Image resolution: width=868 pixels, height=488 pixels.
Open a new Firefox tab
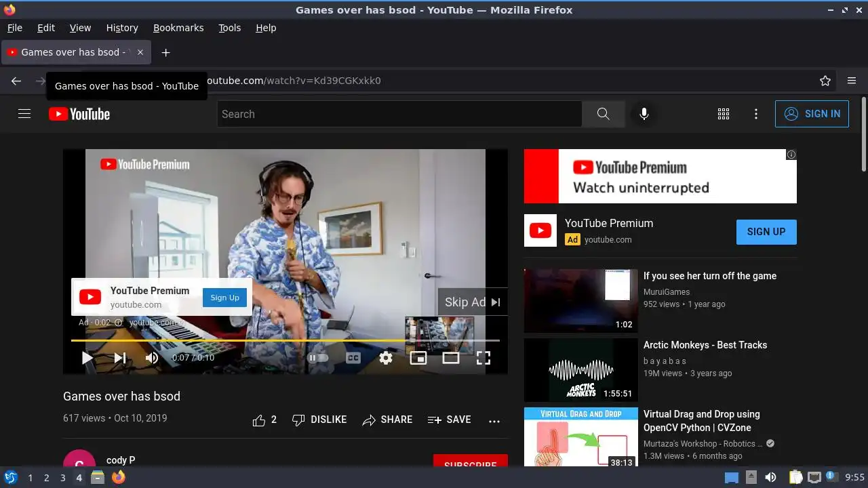tap(165, 52)
